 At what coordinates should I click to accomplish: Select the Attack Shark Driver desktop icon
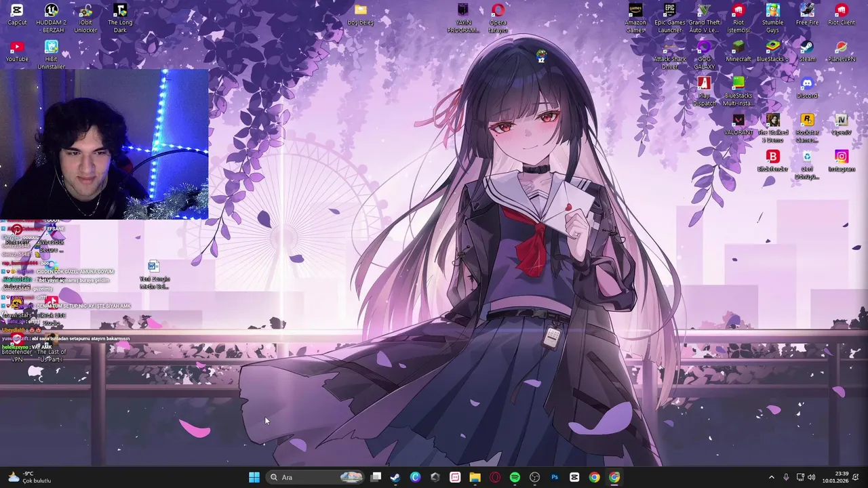coord(670,55)
